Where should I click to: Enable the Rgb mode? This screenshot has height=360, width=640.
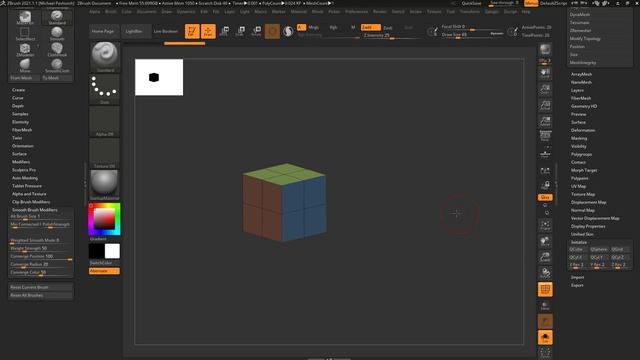click(x=333, y=27)
